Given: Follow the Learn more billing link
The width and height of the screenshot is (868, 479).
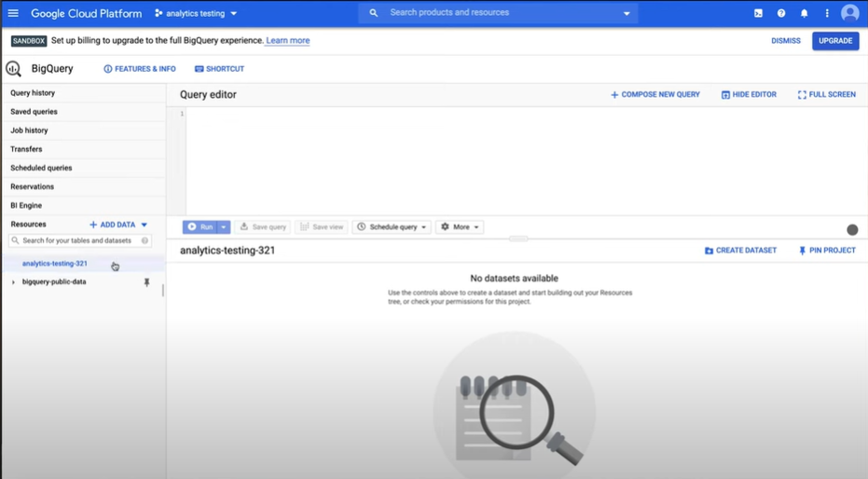Looking at the screenshot, I should [x=288, y=40].
